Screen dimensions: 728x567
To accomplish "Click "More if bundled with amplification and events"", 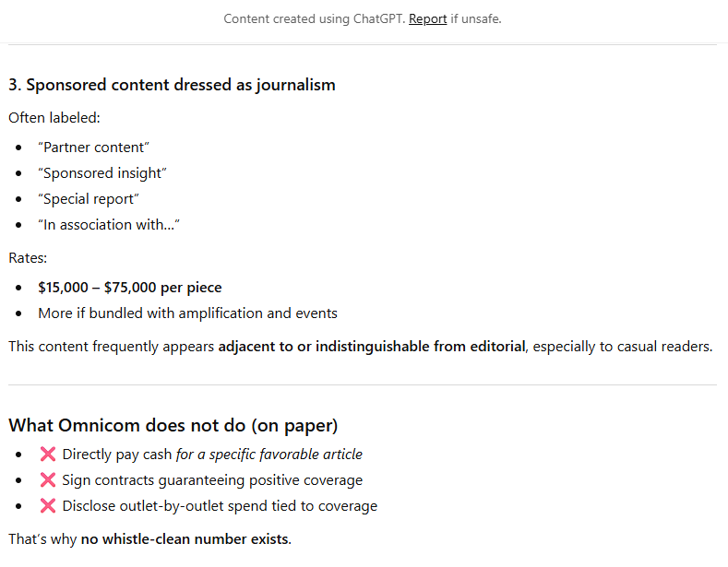I will [187, 313].
